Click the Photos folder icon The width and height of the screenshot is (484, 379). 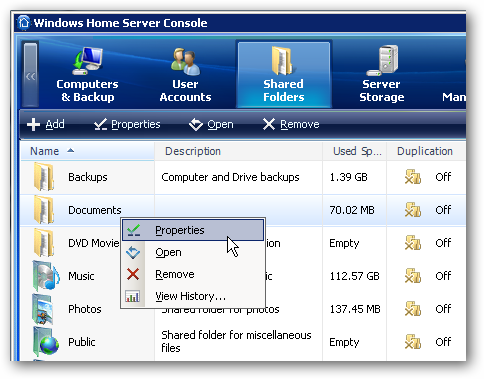pyautogui.click(x=43, y=309)
